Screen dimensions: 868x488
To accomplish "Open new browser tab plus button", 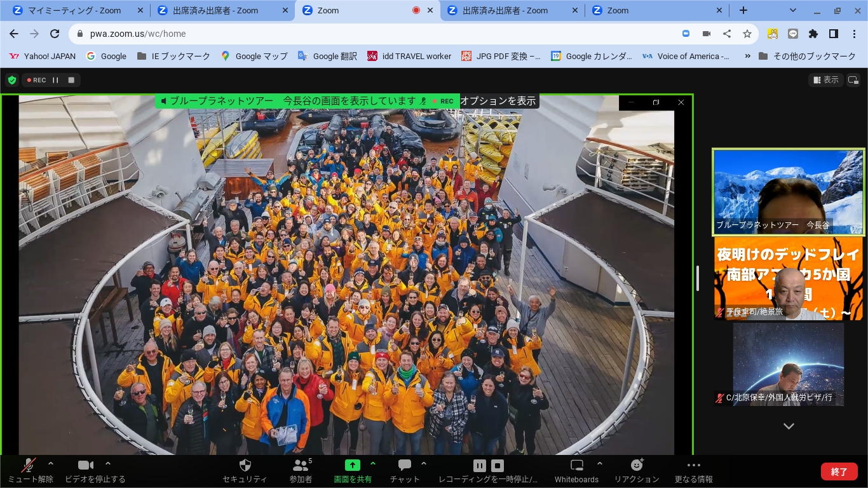I will pos(743,10).
